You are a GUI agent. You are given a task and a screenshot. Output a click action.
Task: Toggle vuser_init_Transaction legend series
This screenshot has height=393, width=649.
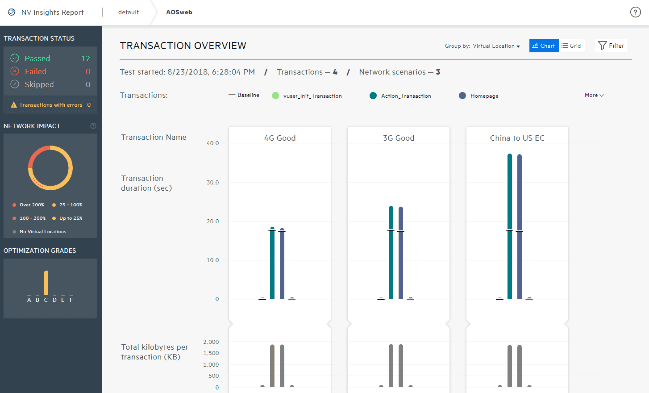point(307,96)
